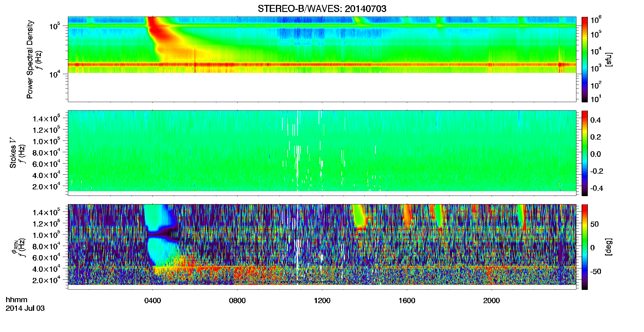Click the 8.0×10^4 tick on φRTN axis
This screenshot has width=644, height=332.
click(46, 247)
